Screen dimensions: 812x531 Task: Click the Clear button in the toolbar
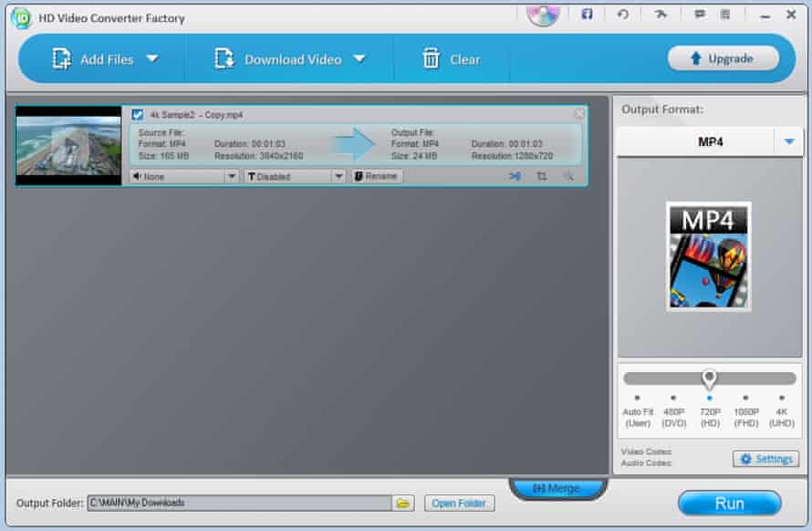[x=452, y=59]
